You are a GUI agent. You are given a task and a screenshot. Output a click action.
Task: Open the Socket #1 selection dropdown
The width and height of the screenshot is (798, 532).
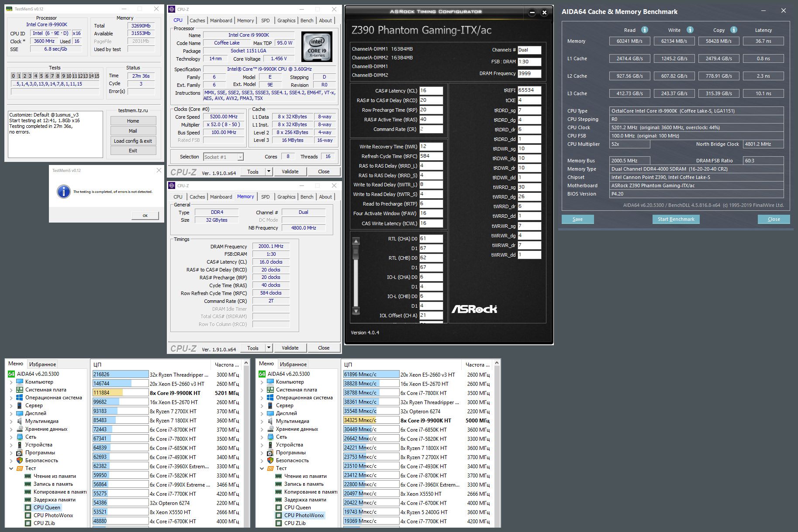tap(240, 157)
